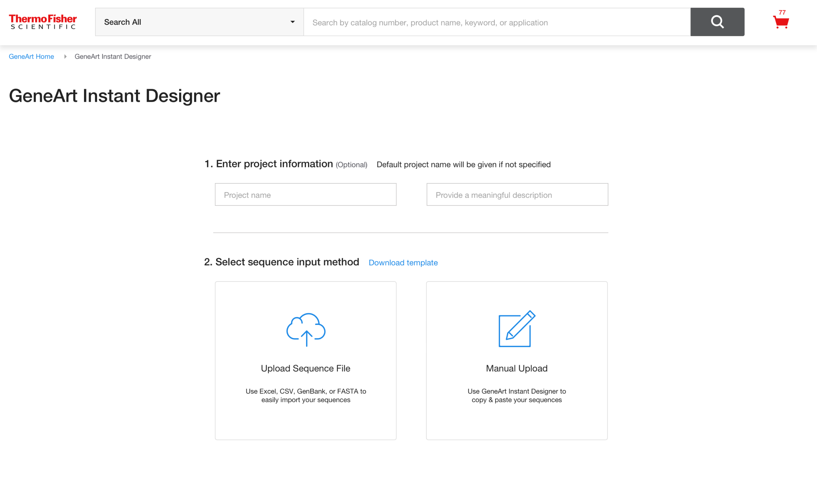
Task: Click the cloud upload icon
Action: (306, 330)
